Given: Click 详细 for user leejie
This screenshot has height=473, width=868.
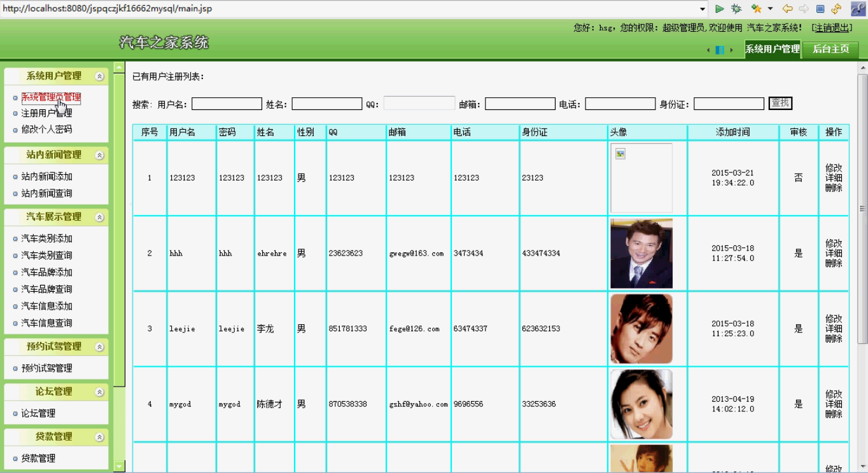Looking at the screenshot, I should (834, 329).
